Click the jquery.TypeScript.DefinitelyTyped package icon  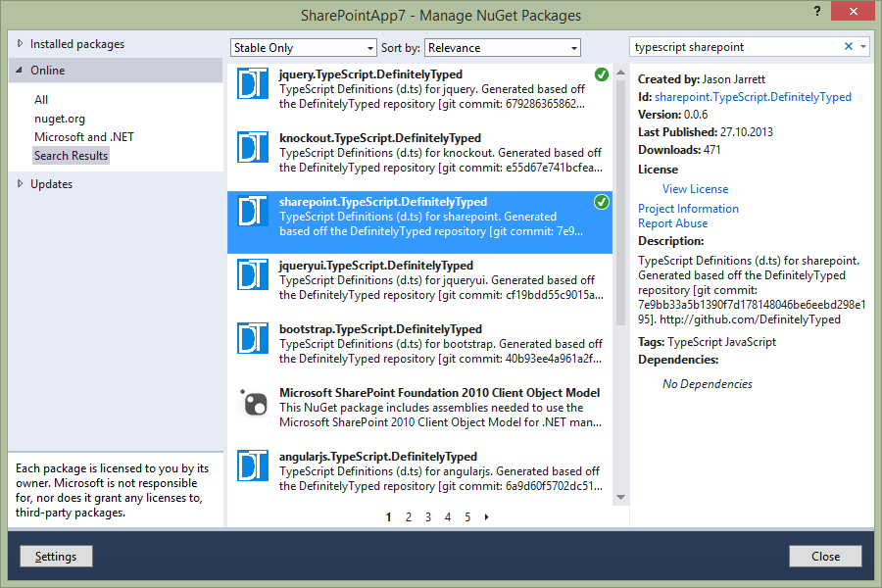(x=253, y=84)
